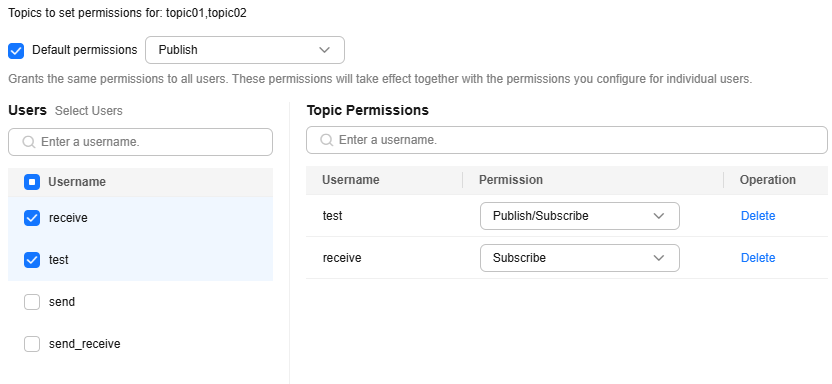Uncheck the test user checkbox
This screenshot has height=384, width=832.
32,260
